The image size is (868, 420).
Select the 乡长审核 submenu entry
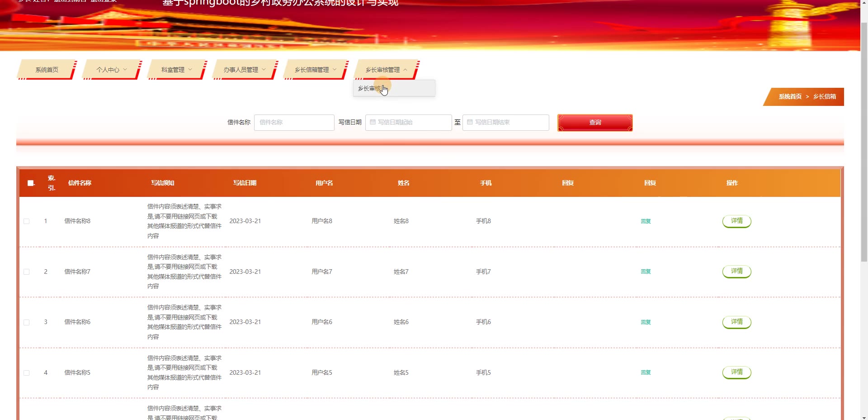click(394, 88)
